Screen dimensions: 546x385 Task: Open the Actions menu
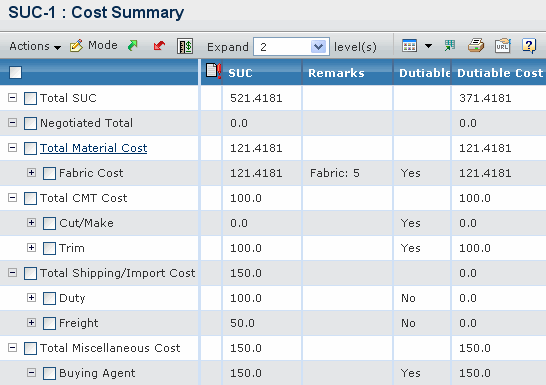pos(35,46)
